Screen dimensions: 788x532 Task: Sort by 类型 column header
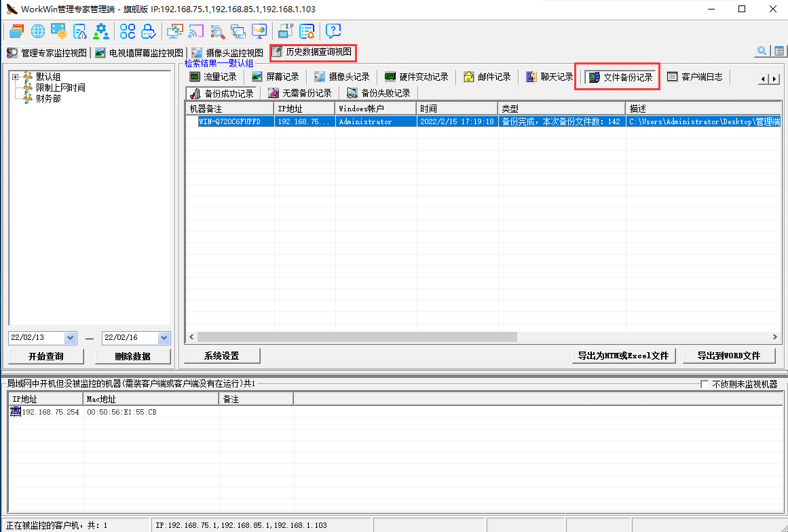[561, 109]
